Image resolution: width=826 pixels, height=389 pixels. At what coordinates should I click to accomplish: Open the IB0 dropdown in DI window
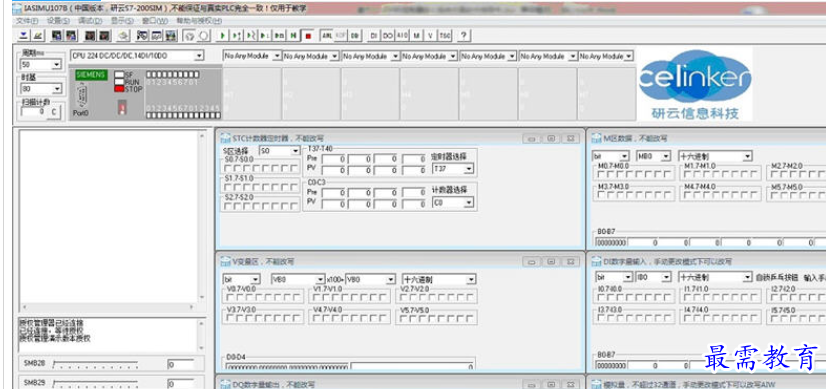654,277
